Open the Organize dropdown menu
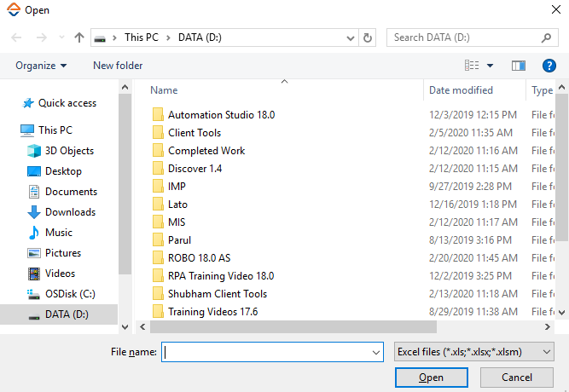Screen dimensions: 569x392 [41, 66]
